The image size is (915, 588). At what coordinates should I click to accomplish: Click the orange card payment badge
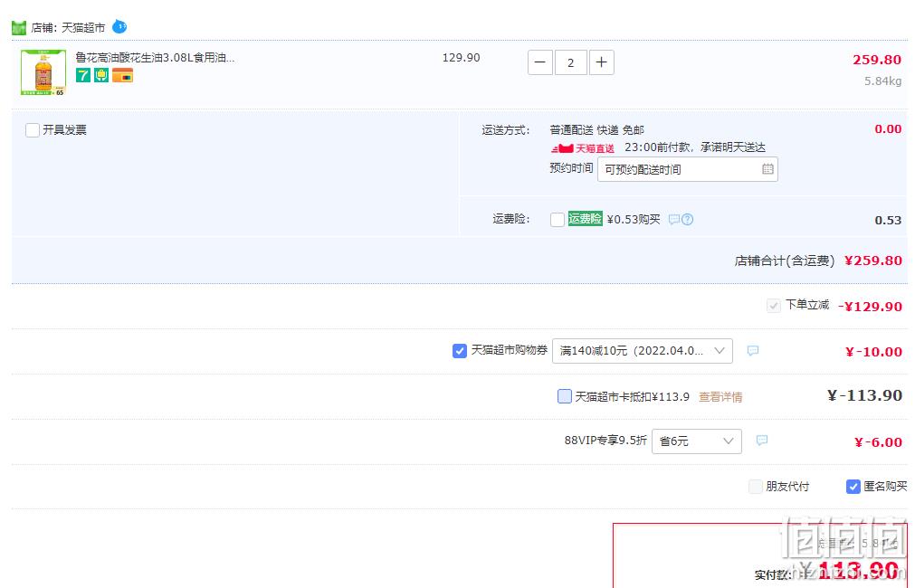[x=122, y=75]
